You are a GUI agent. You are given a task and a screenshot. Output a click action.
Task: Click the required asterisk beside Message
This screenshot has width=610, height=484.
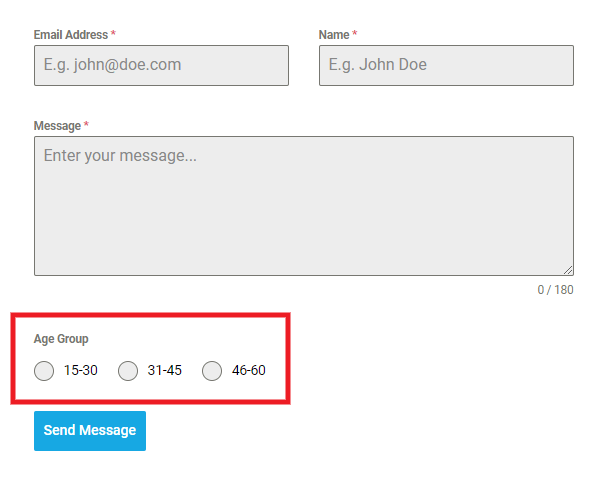(x=86, y=125)
